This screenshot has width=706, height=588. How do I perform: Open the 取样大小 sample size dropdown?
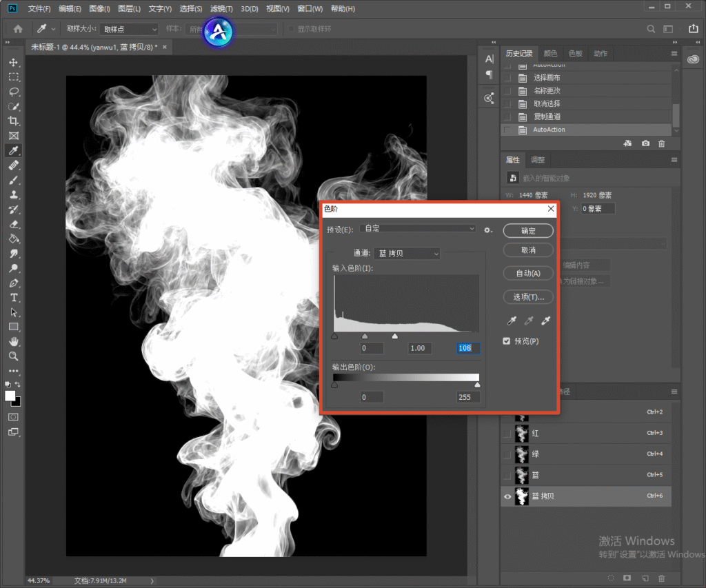point(129,29)
